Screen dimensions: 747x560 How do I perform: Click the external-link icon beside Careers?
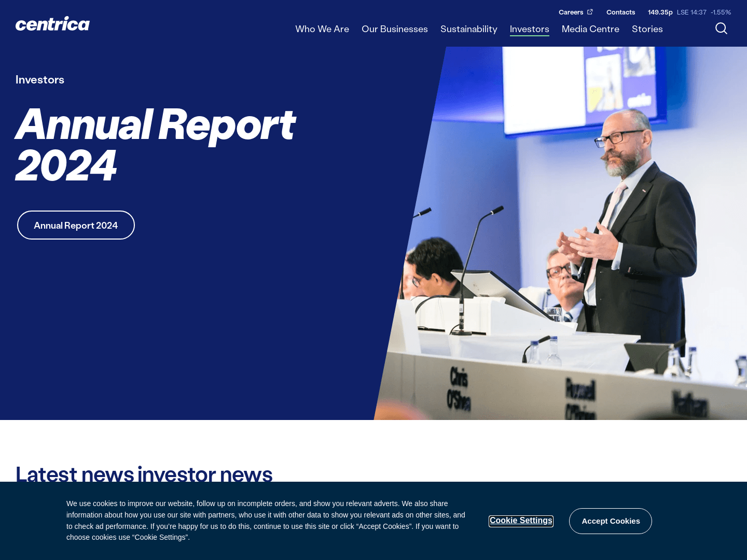[x=590, y=12]
